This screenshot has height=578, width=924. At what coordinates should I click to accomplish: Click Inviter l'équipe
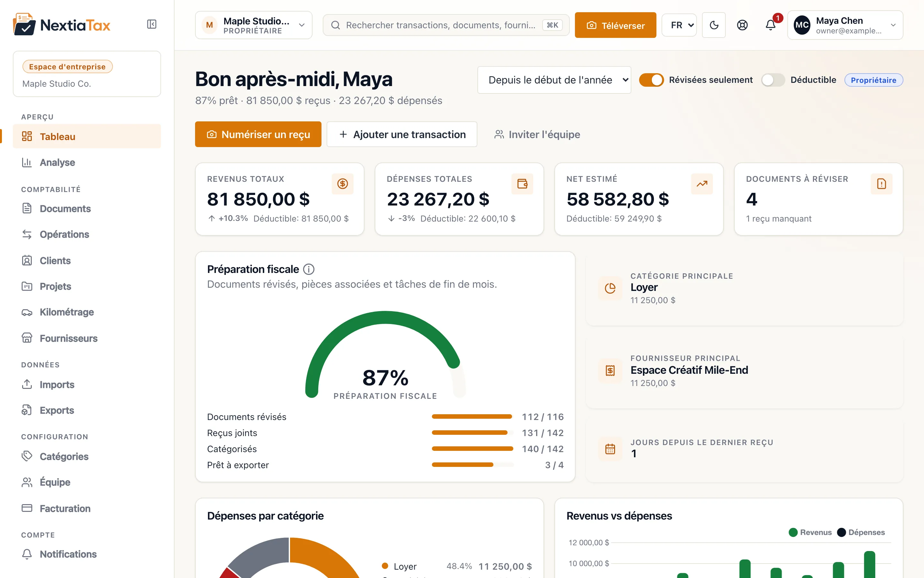tap(537, 134)
